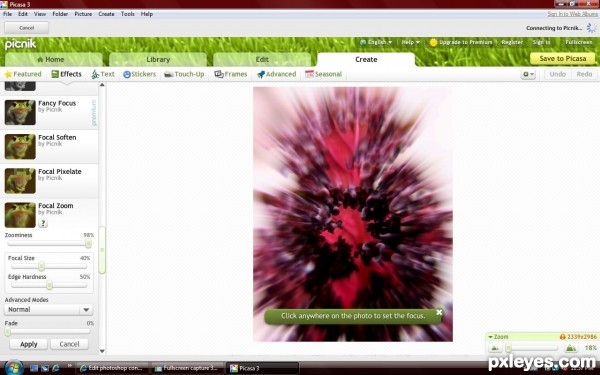Click the Zoominess slider handle
This screenshot has height=375, width=600.
click(x=88, y=244)
